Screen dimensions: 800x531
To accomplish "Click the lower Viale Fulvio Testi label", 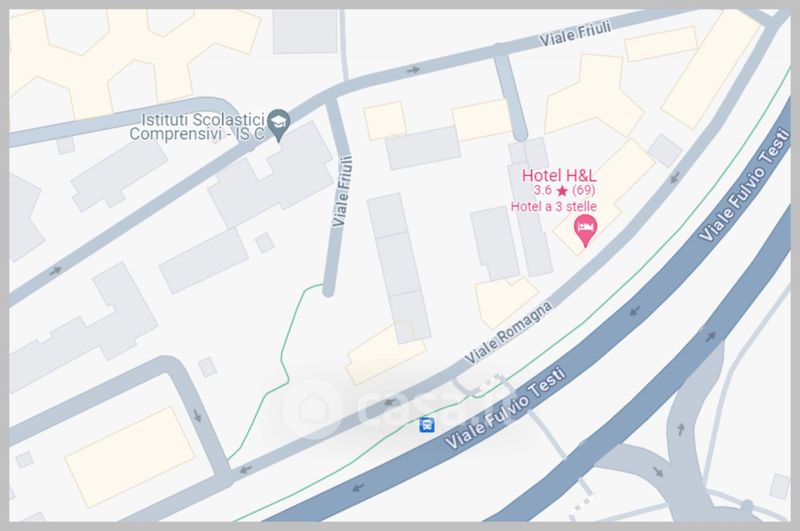I will pyautogui.click(x=505, y=409).
